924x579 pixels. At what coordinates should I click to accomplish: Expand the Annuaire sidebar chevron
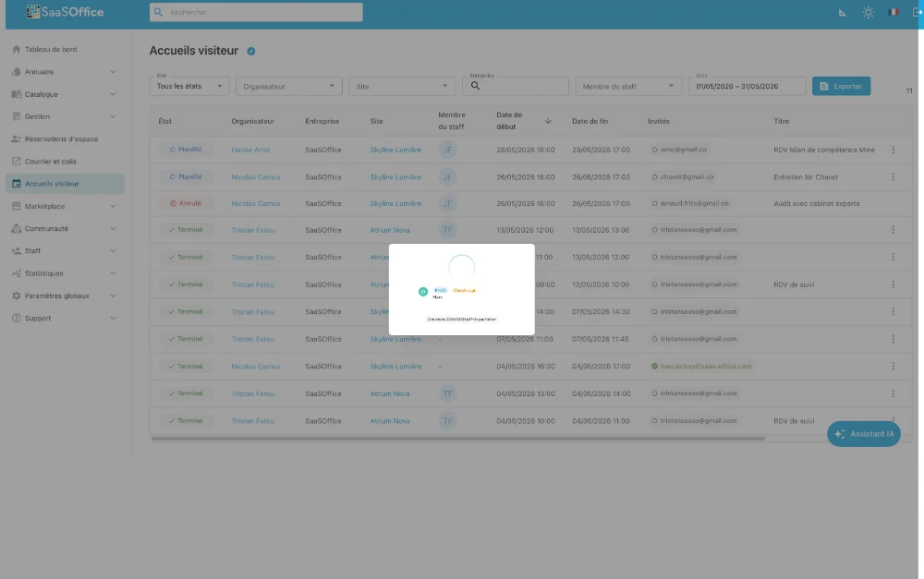113,72
